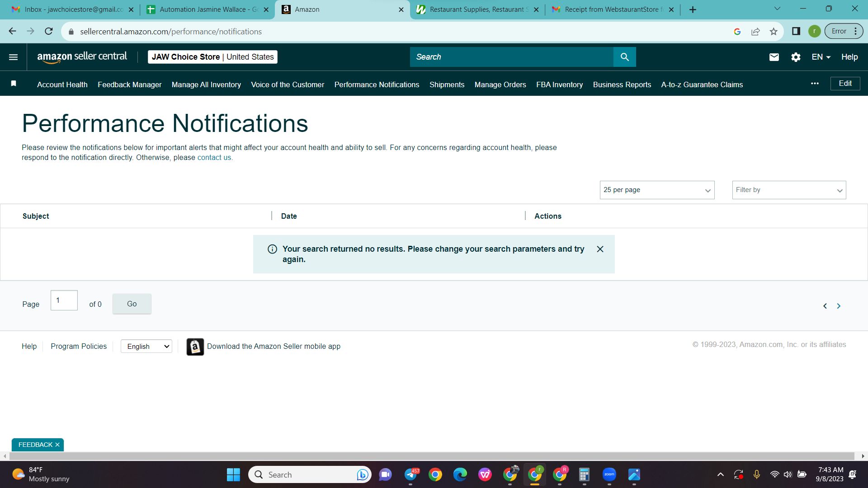
Task: Open the Seller Central hamburger menu
Action: [14, 57]
